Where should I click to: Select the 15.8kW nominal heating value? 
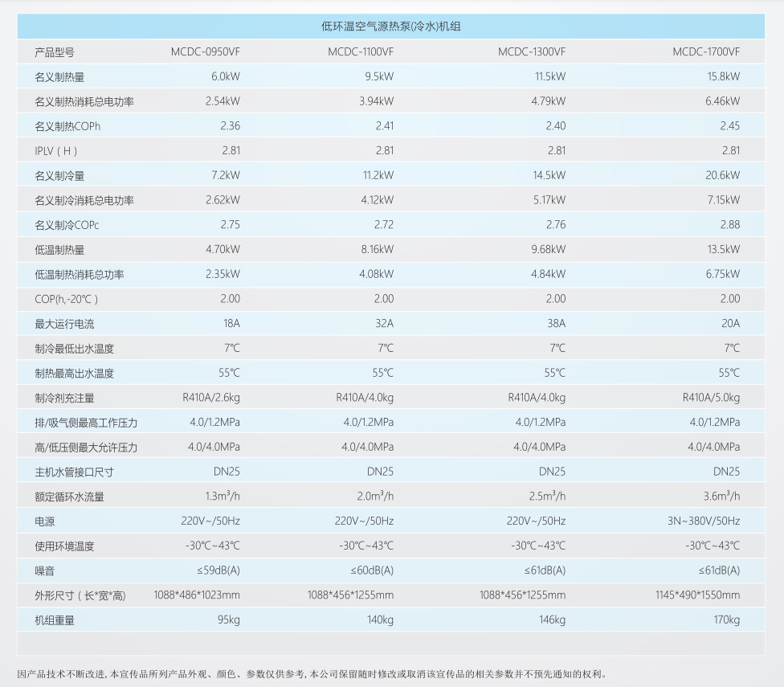tap(723, 76)
